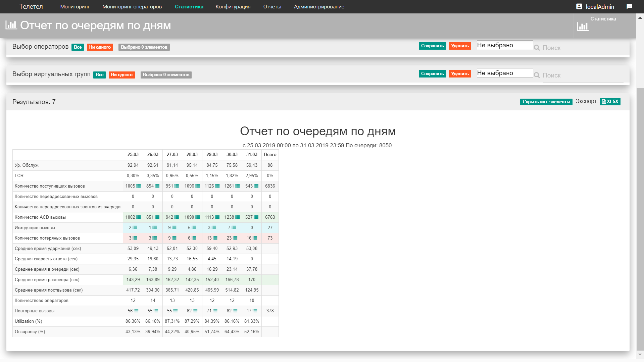This screenshot has height=362, width=644.
Task: Open list icon for 31.03 incoming calls
Action: pyautogui.click(x=256, y=186)
